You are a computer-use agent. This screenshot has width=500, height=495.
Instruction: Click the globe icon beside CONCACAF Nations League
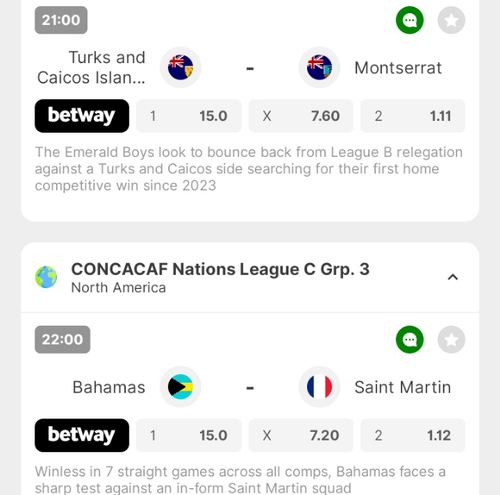coord(46,277)
